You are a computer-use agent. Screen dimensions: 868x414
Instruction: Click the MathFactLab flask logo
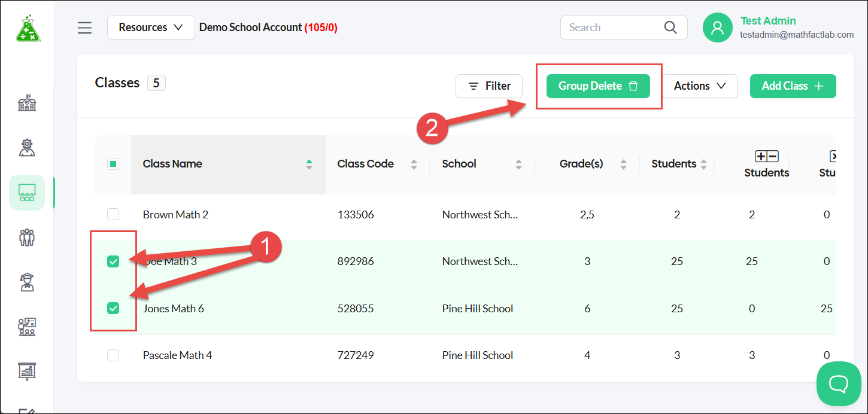click(x=28, y=28)
